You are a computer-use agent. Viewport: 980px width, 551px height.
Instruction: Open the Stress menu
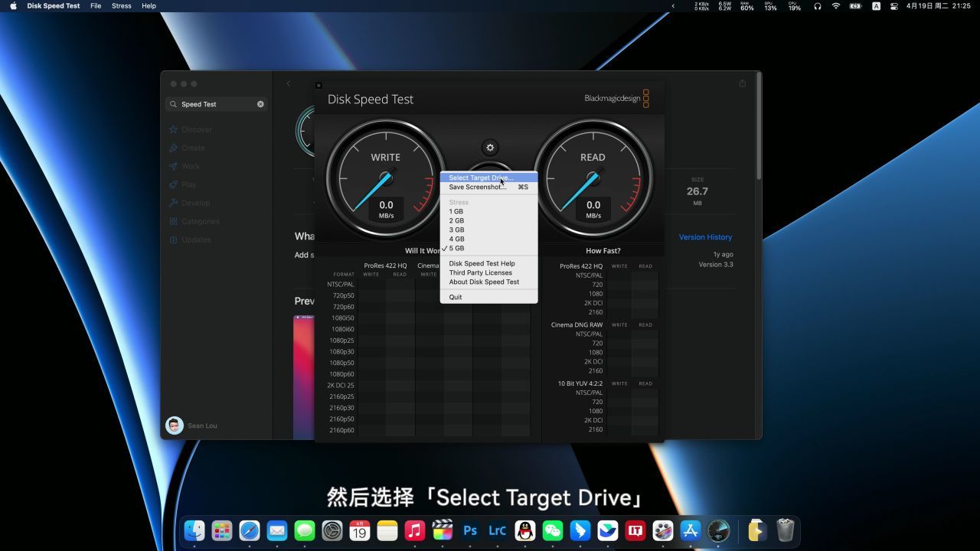click(x=122, y=6)
